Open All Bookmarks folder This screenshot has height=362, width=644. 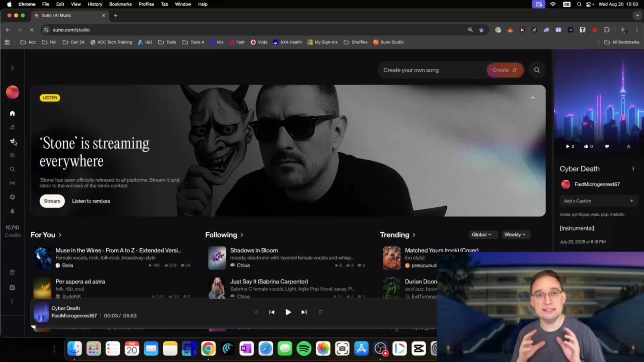[x=622, y=42]
